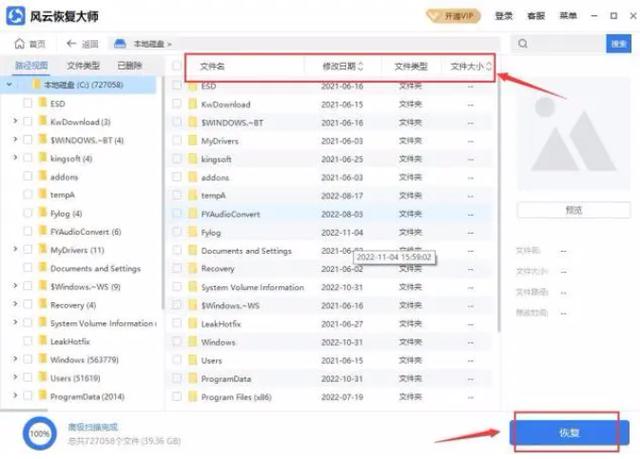Expand the KwDownload tree node
Screen dimensions: 640x459
coord(15,122)
